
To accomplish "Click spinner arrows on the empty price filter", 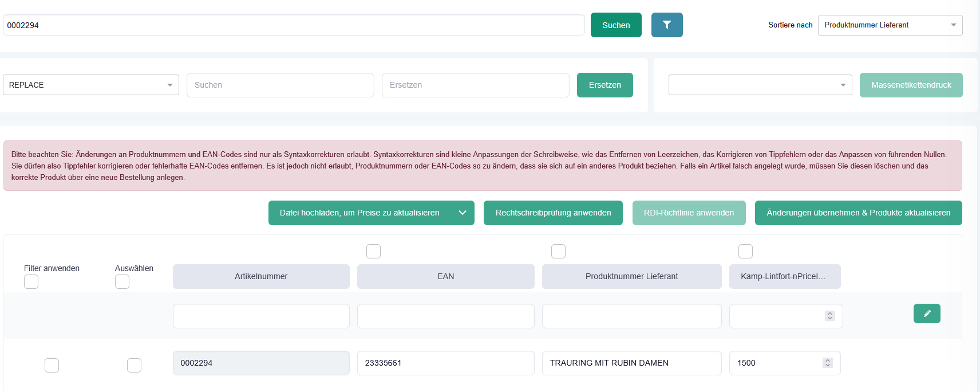I will tap(829, 316).
